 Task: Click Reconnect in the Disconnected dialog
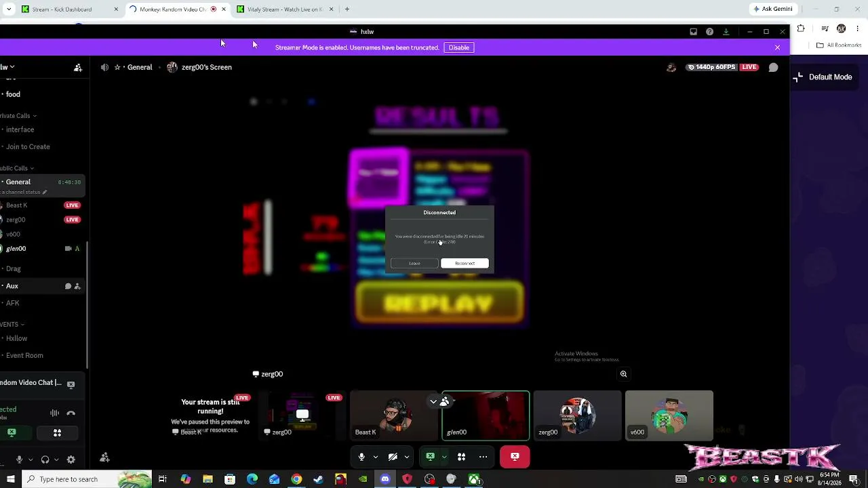[465, 263]
